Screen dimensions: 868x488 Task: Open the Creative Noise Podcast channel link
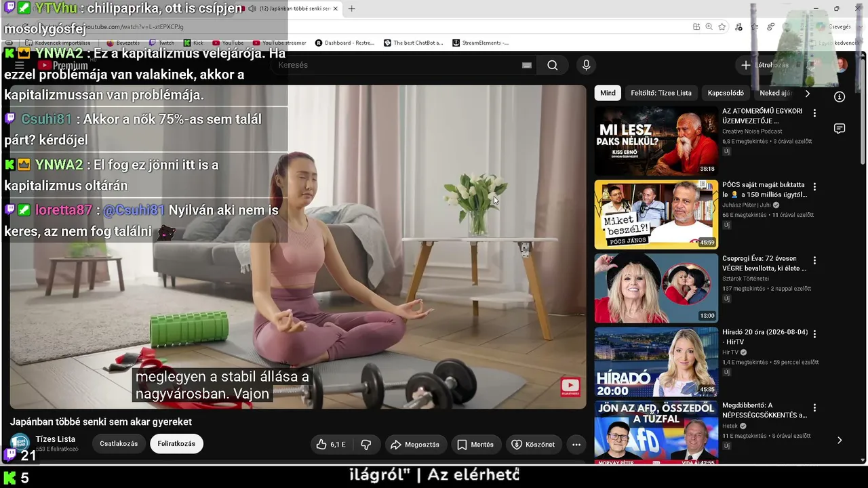[x=752, y=131]
